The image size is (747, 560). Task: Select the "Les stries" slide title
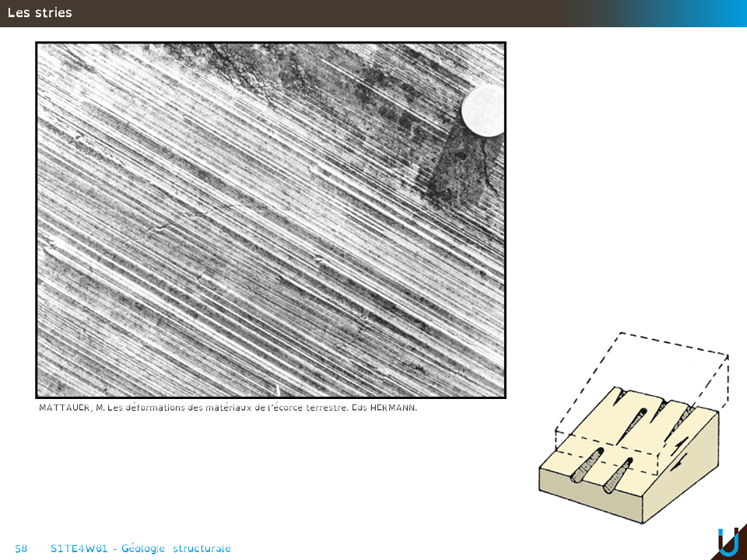click(x=40, y=12)
